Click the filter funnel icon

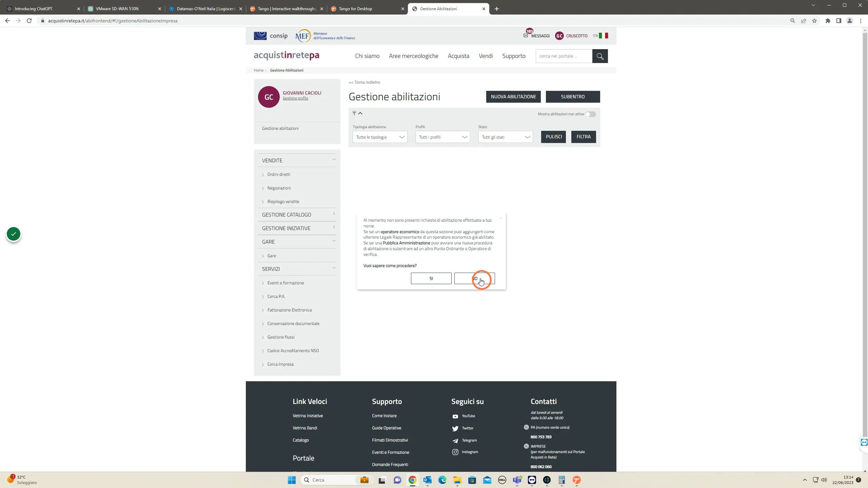click(x=354, y=114)
